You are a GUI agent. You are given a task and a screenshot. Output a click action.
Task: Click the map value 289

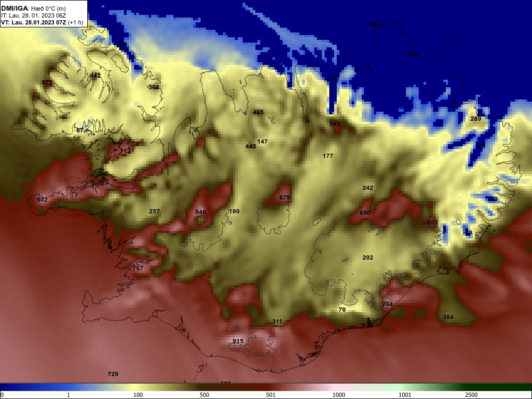pos(476,119)
